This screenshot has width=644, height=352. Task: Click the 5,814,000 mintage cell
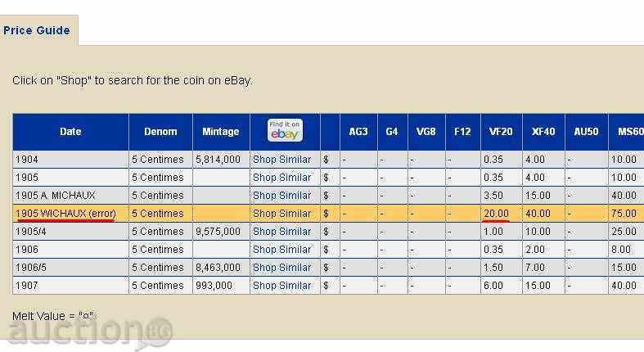pyautogui.click(x=218, y=160)
